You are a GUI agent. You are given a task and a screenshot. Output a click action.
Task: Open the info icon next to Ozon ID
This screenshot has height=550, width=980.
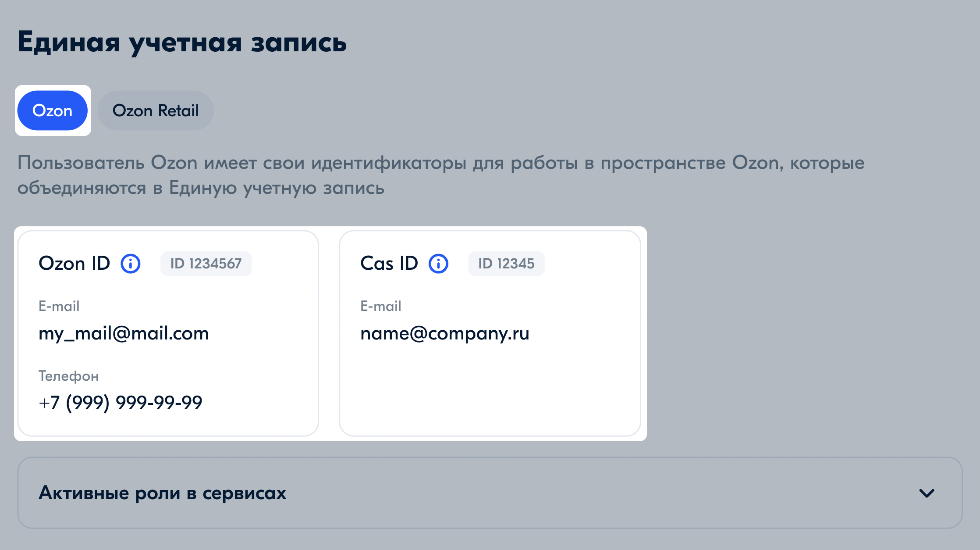coord(131,264)
